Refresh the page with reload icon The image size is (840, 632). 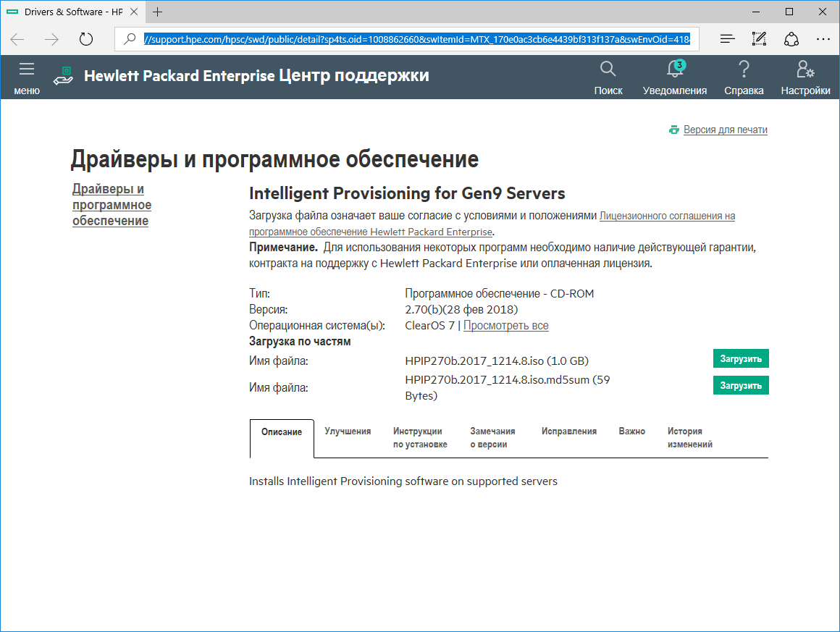(x=85, y=39)
